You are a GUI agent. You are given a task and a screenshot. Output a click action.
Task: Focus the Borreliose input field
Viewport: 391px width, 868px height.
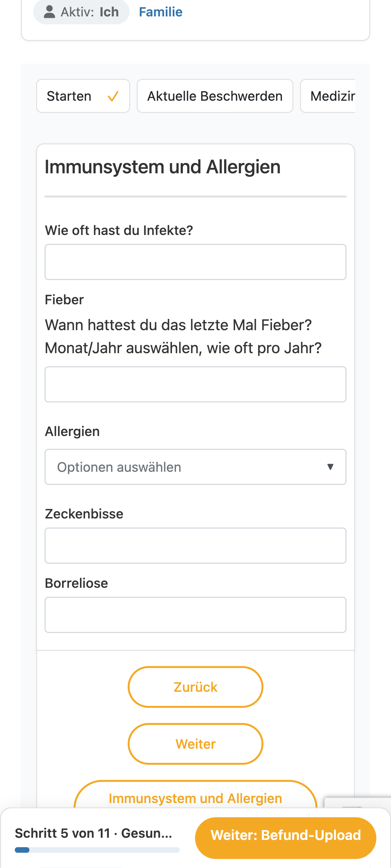(195, 615)
